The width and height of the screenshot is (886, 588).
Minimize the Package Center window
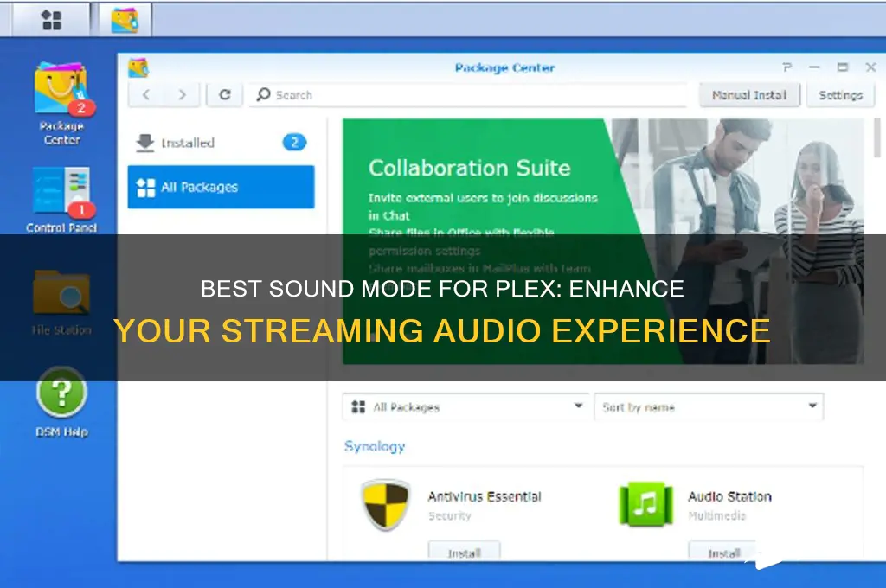coord(814,67)
